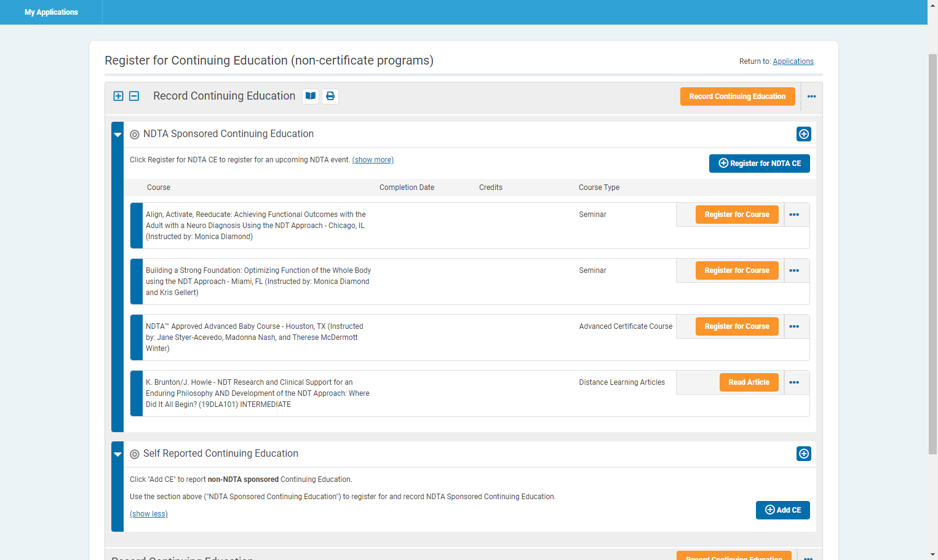This screenshot has width=938, height=560.
Task: Open the book guide icon
Action: click(x=311, y=97)
